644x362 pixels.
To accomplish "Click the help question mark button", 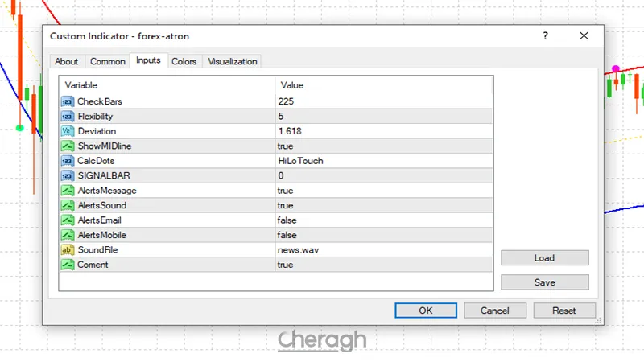I will coord(546,36).
